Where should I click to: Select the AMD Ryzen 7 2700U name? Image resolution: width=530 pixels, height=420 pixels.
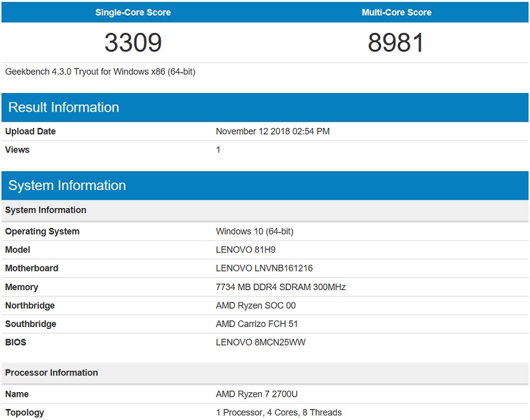coord(257,394)
